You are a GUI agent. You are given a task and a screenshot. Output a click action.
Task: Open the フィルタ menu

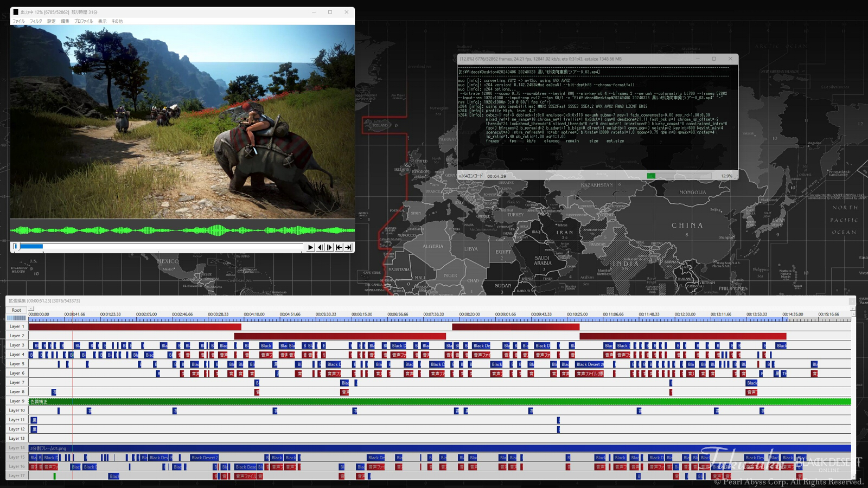36,21
